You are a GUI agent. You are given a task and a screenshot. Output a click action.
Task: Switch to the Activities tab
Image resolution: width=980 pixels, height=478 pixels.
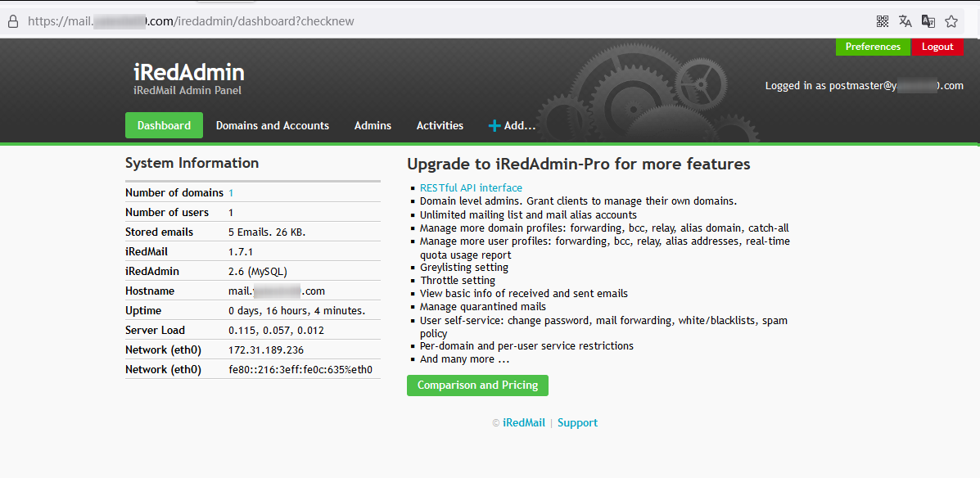click(440, 125)
